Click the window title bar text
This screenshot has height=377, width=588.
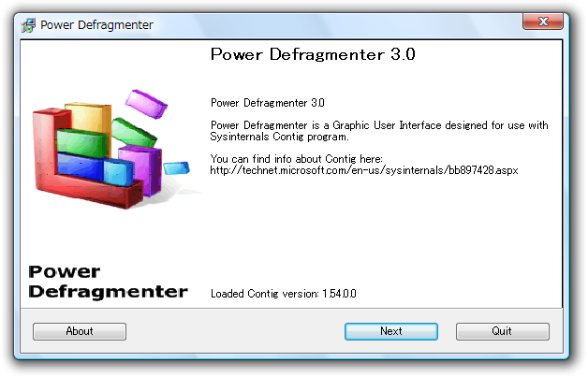click(x=96, y=25)
